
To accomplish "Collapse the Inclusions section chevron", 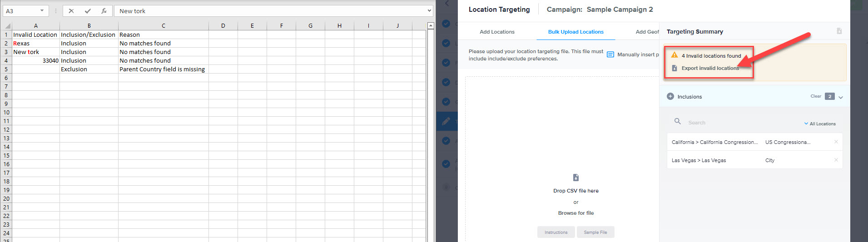I will click(x=841, y=97).
